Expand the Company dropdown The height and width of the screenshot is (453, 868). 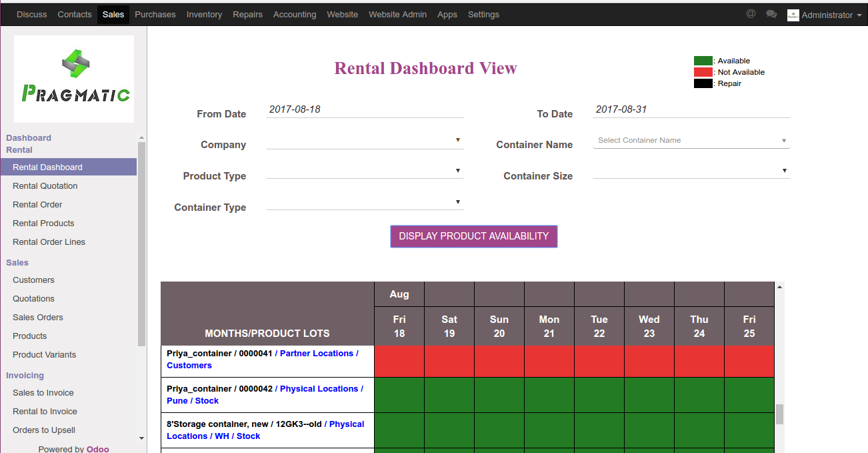pos(364,141)
